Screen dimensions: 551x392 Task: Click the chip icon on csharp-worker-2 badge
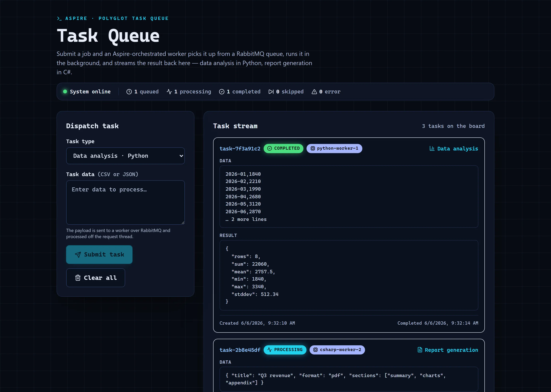315,350
